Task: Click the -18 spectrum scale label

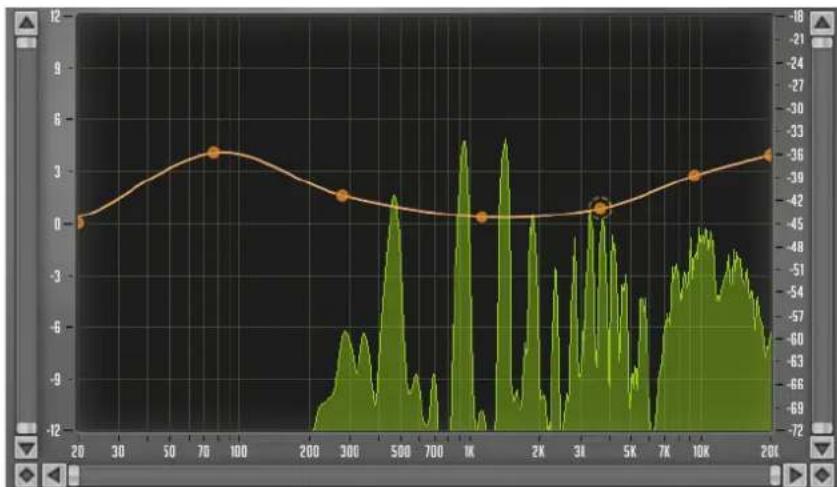Action: click(795, 17)
